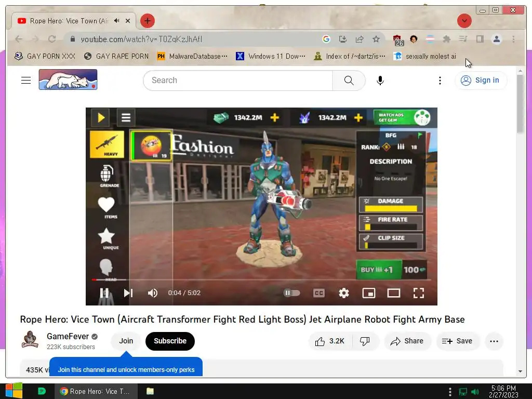Save the video to a playlist
This screenshot has width=532, height=399.
click(457, 341)
